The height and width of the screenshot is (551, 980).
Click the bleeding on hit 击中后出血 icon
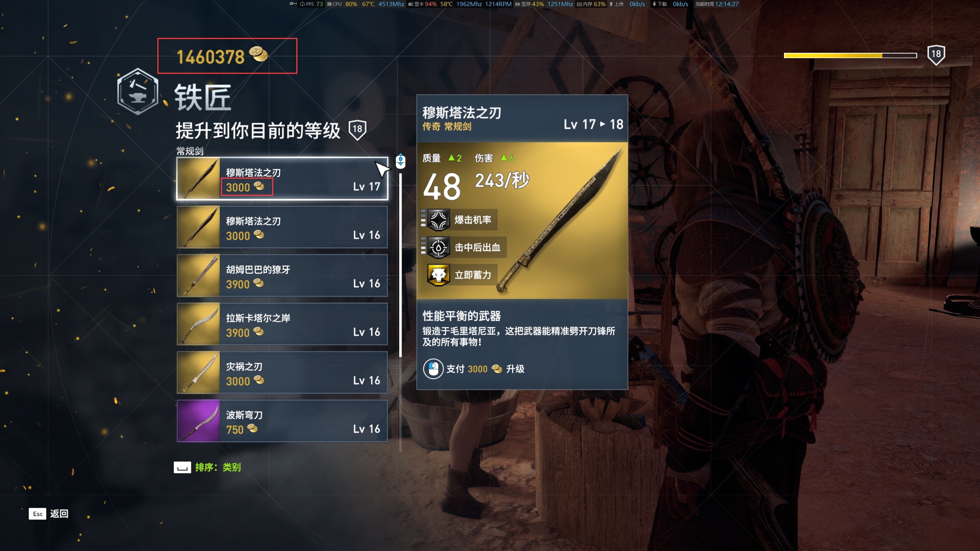pyautogui.click(x=438, y=247)
